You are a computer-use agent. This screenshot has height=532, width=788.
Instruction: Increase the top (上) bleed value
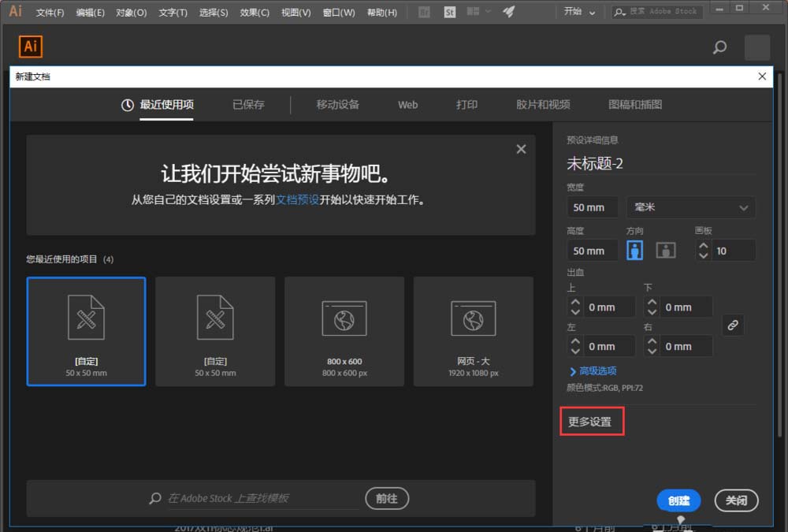pos(575,302)
